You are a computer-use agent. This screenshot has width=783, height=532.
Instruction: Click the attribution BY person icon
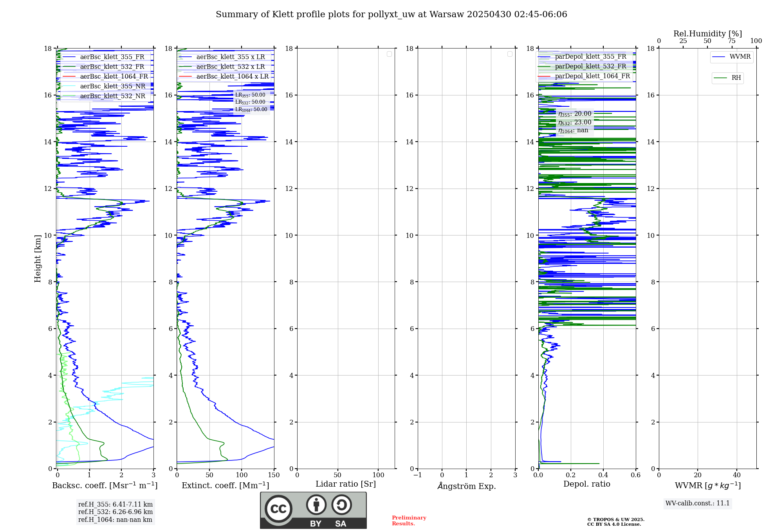[316, 505]
